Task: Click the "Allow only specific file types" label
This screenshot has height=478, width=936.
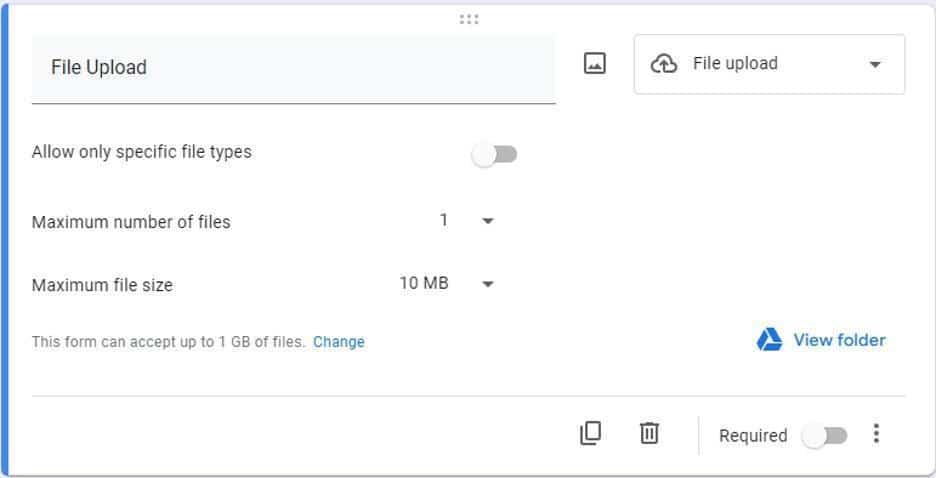Action: pyautogui.click(x=142, y=152)
